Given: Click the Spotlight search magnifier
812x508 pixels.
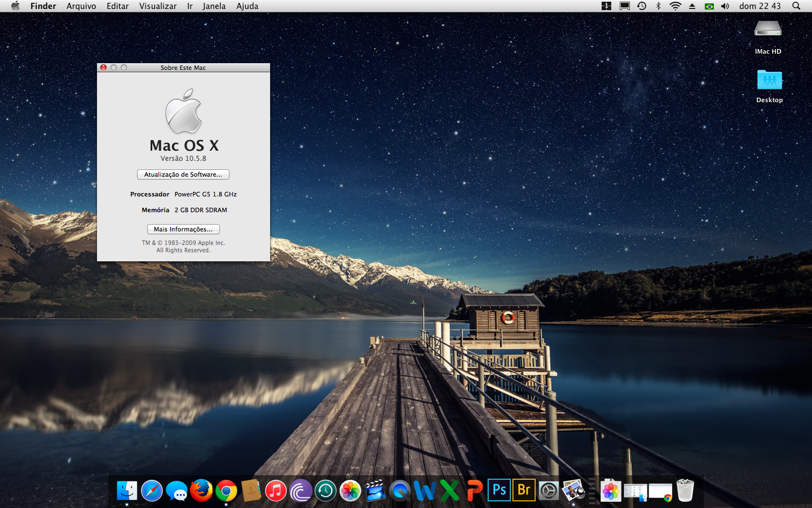Looking at the screenshot, I should tap(796, 6).
